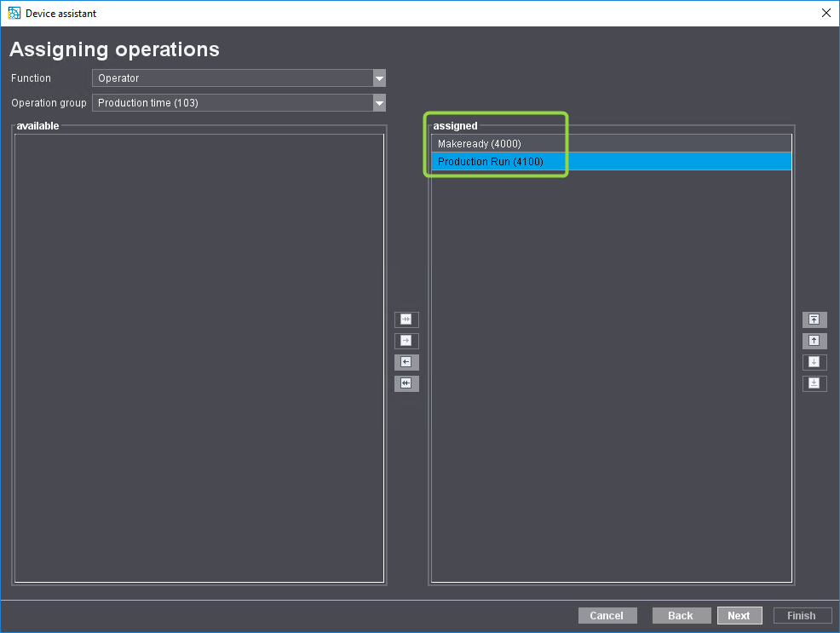
Task: Click the single right arrow transfer icon
Action: (406, 340)
